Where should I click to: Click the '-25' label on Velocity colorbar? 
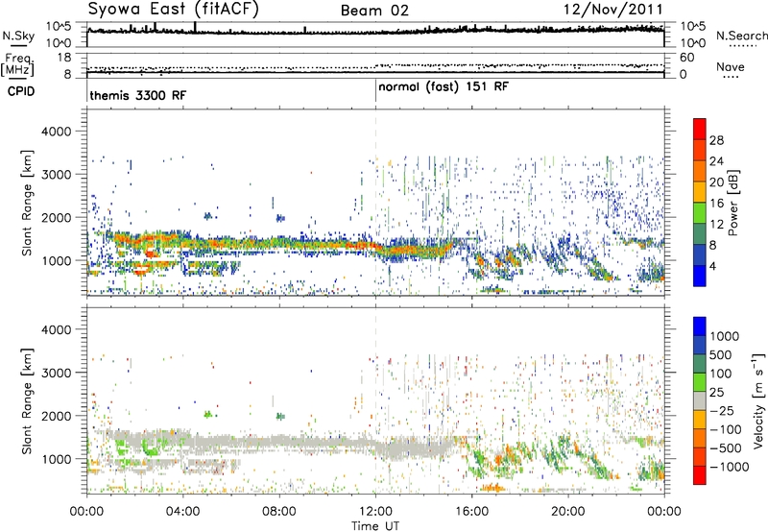coord(722,411)
